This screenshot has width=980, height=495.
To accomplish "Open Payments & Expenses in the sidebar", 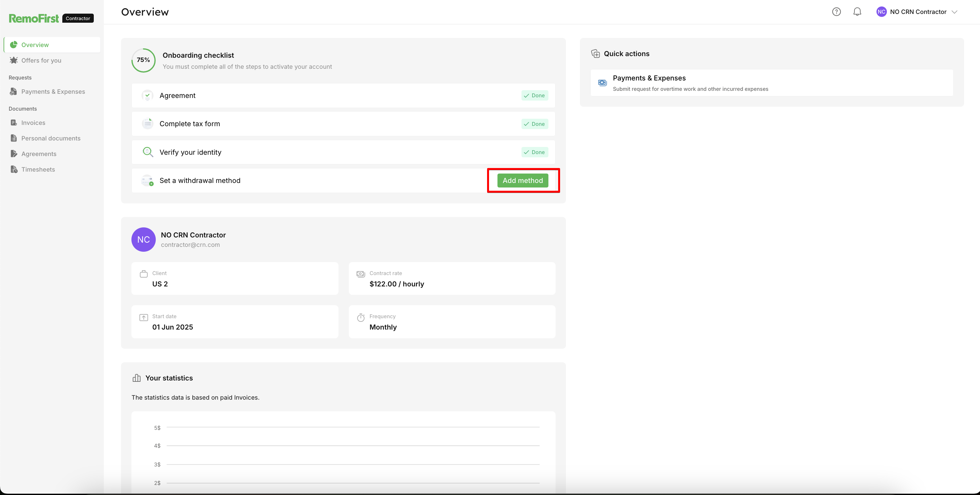I will 53,91.
